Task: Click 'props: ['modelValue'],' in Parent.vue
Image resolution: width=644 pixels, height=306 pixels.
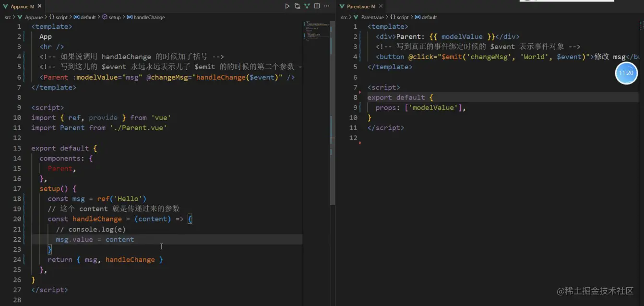Action: coord(421,108)
